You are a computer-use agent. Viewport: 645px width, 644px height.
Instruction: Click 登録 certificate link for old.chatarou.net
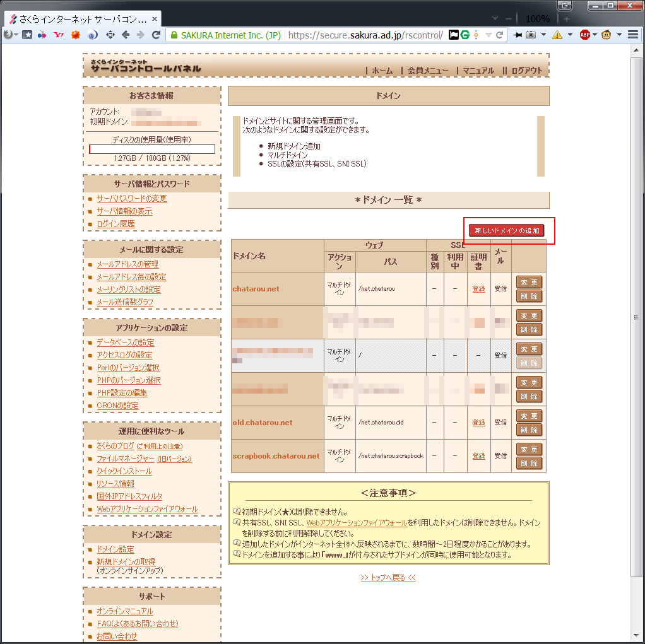478,423
